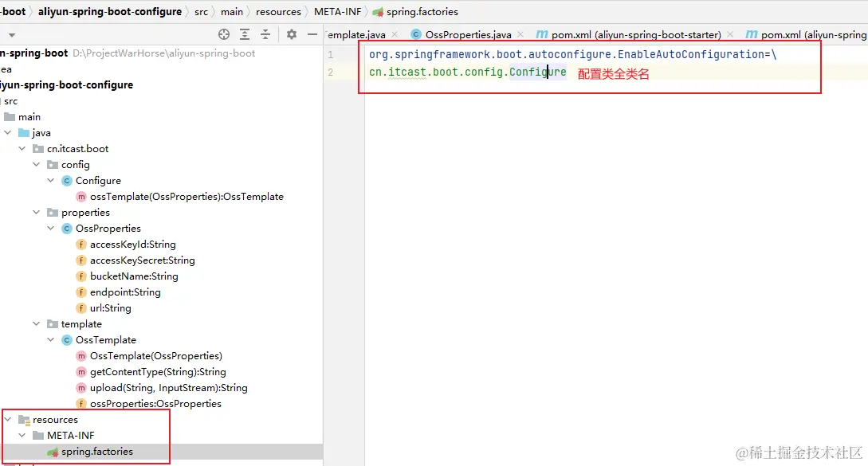This screenshot has height=466, width=868.
Task: Click the spring.factories leaf icon in tree
Action: 53,452
